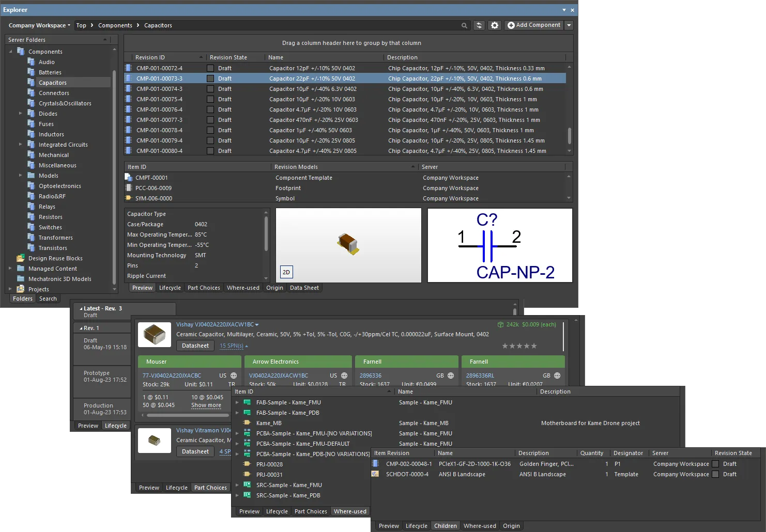Click the Add Component plus icon
Image resolution: width=766 pixels, height=532 pixels.
[510, 25]
